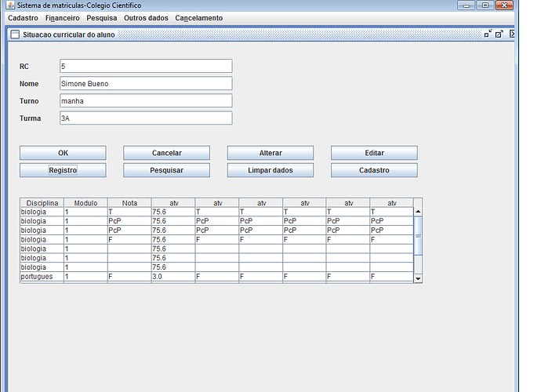Click the OK button

pos(63,153)
